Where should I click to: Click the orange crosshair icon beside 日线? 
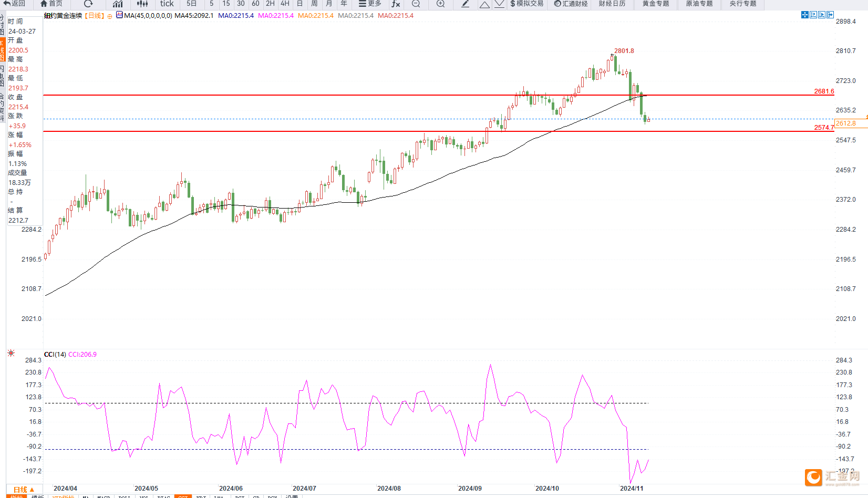click(x=109, y=16)
